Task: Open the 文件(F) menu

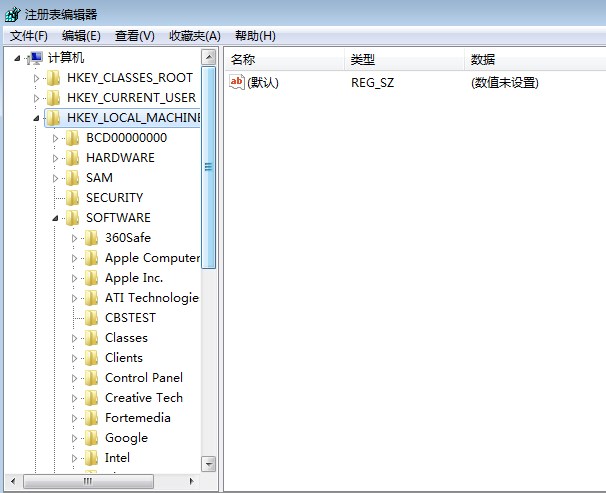Action: pyautogui.click(x=29, y=36)
